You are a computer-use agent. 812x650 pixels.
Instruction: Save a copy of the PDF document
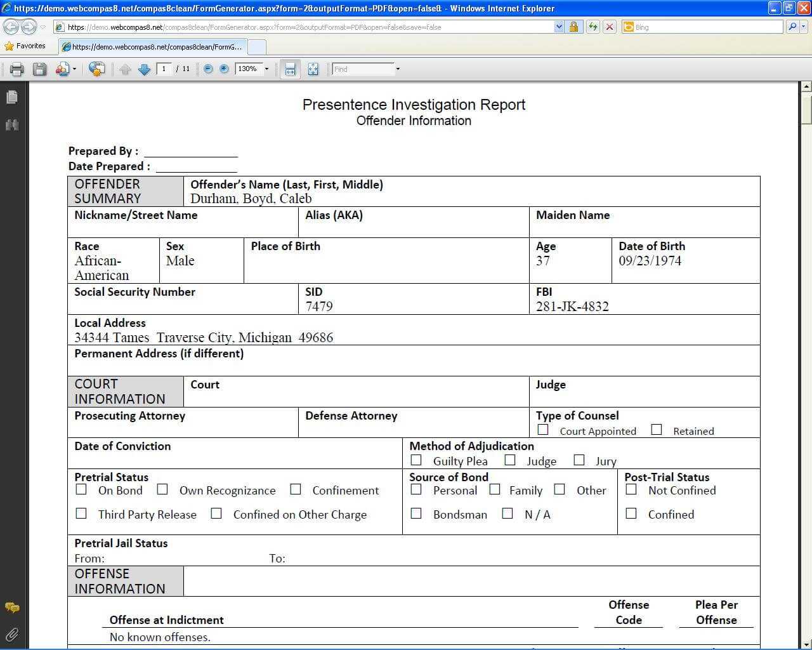(x=39, y=69)
